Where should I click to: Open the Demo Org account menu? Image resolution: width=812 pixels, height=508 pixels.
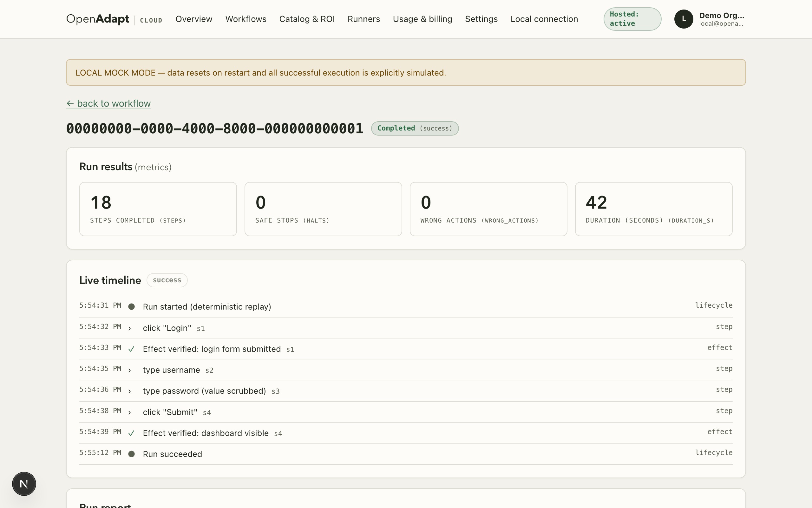pos(710,19)
